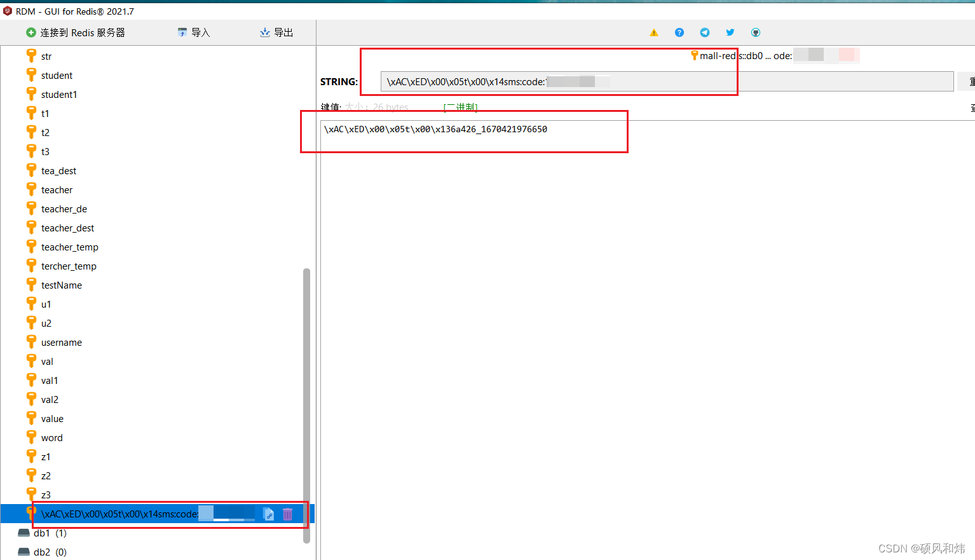
Task: Click the STRING key name input field
Action: 667,81
